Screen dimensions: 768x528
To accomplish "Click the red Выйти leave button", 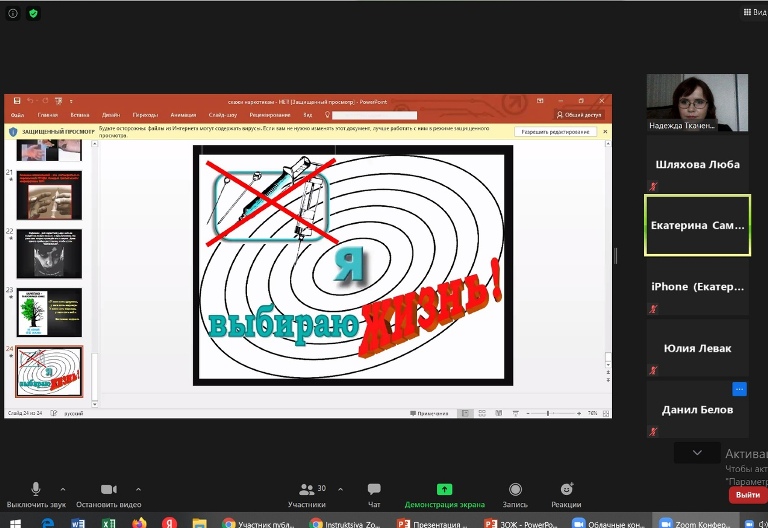I will 747,495.
